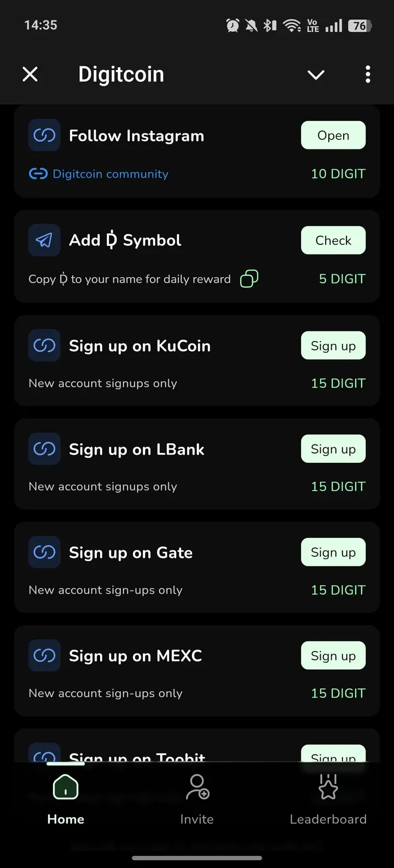This screenshot has width=394, height=868.
Task: Tap the copy symbol icon
Action: point(249,279)
